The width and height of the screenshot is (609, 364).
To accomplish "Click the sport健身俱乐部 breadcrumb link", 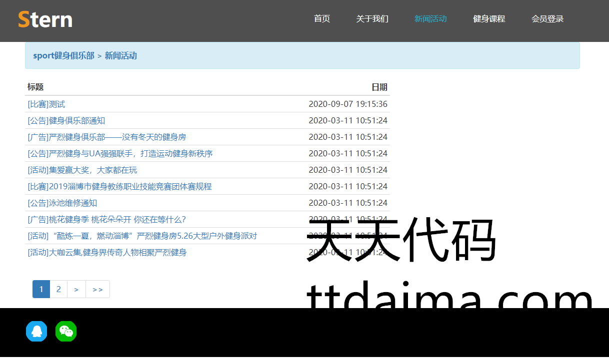I will (63, 55).
